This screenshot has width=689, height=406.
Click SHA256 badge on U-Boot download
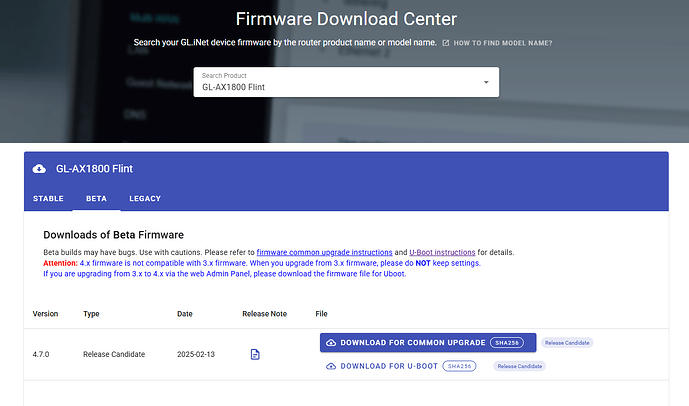pyautogui.click(x=459, y=366)
